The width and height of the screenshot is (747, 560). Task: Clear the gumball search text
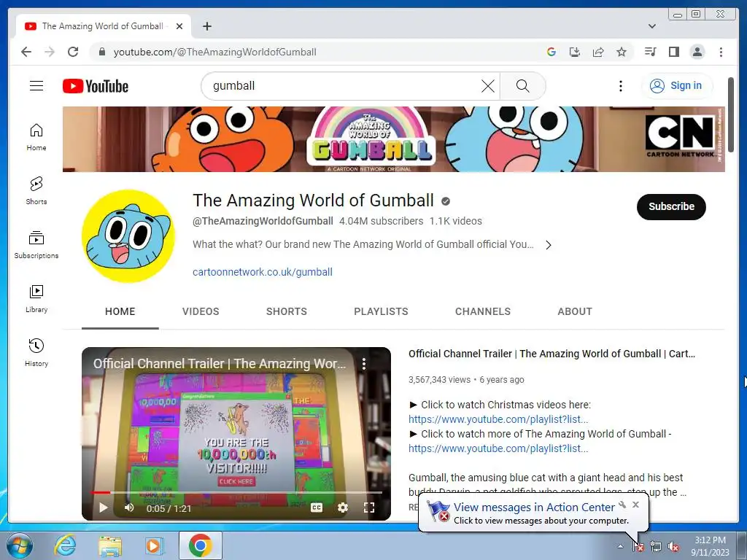click(x=488, y=86)
